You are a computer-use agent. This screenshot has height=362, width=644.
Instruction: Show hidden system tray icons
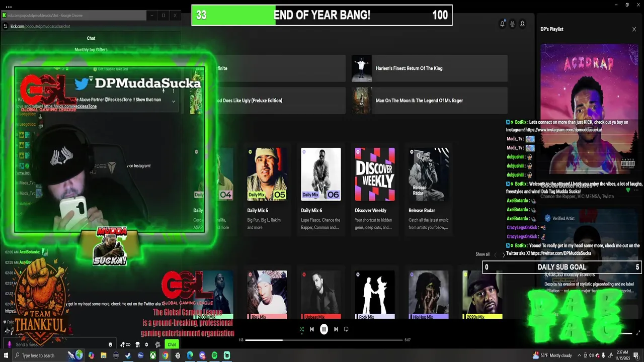pos(579,355)
